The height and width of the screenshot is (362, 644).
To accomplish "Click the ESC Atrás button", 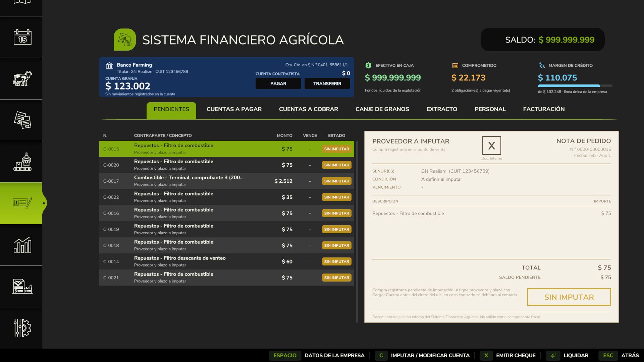I will coord(619,355).
